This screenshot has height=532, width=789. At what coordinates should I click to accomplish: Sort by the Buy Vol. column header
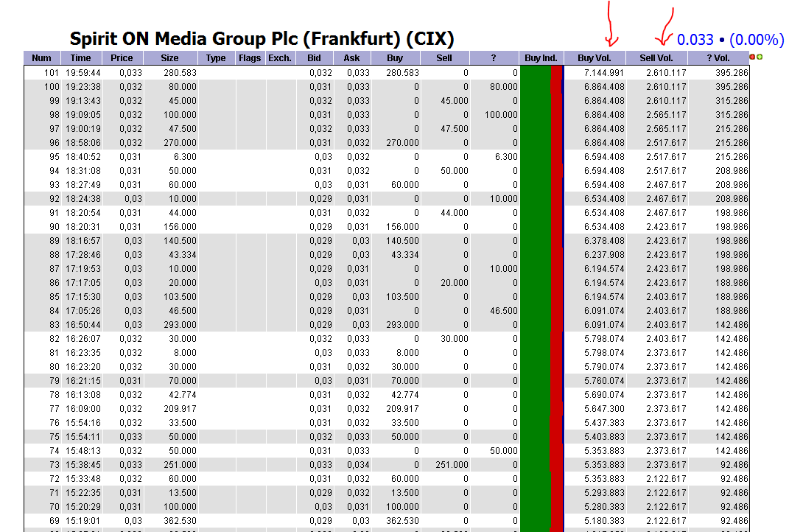pyautogui.click(x=594, y=58)
